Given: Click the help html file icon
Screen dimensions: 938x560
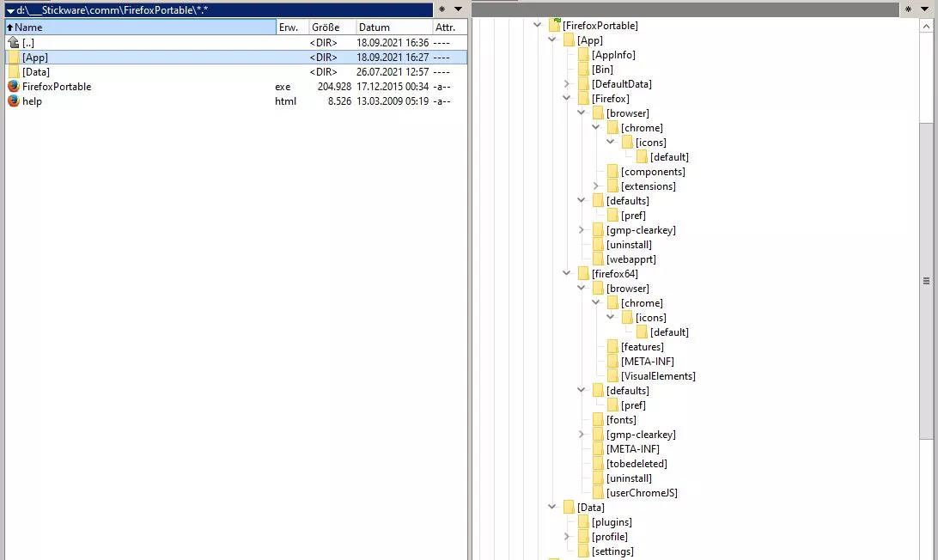Looking at the screenshot, I should coord(14,101).
